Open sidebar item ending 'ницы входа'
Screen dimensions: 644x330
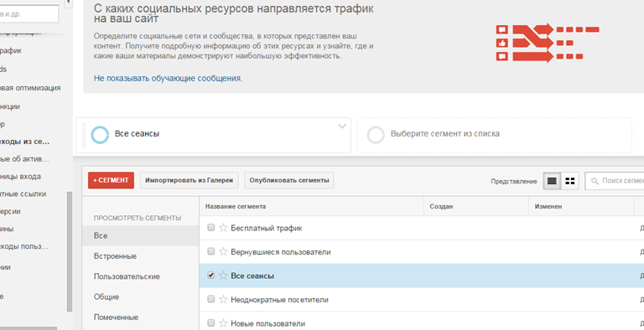[x=20, y=177]
